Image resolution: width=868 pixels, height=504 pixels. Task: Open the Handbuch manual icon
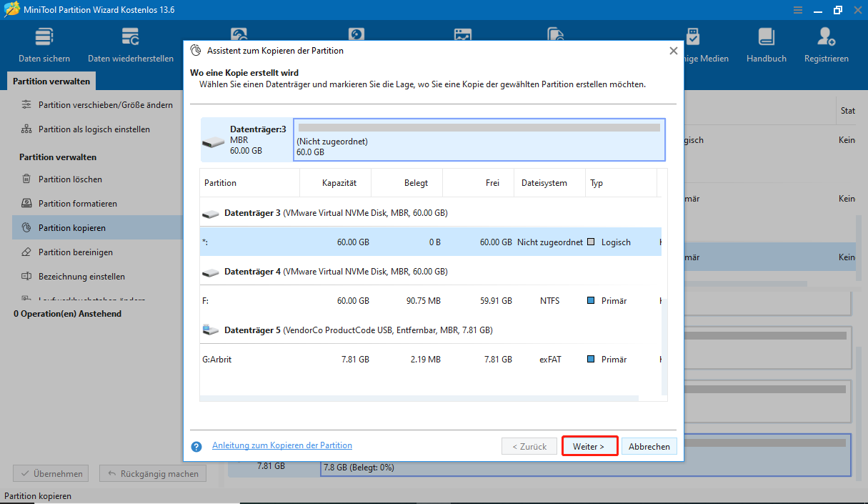[767, 45]
